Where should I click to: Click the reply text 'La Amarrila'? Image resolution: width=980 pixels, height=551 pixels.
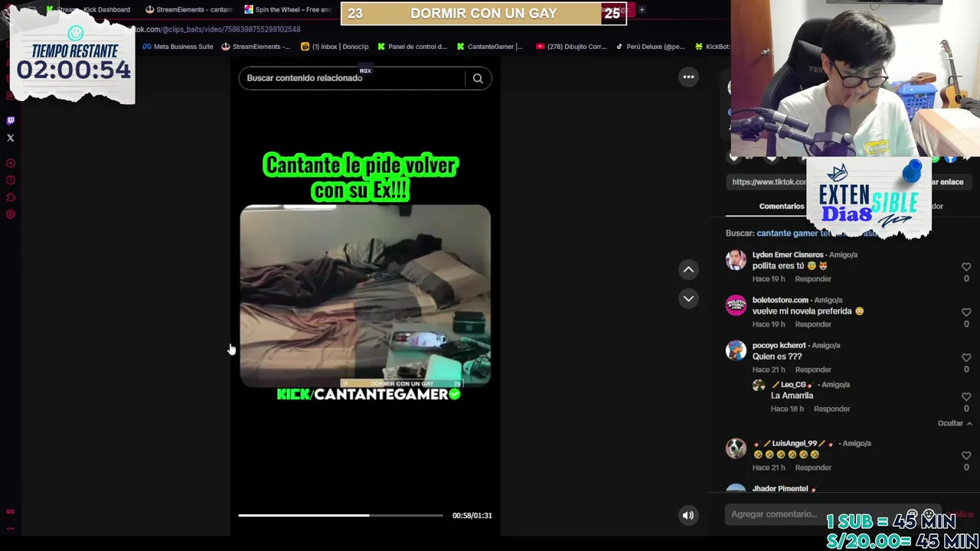[792, 396]
